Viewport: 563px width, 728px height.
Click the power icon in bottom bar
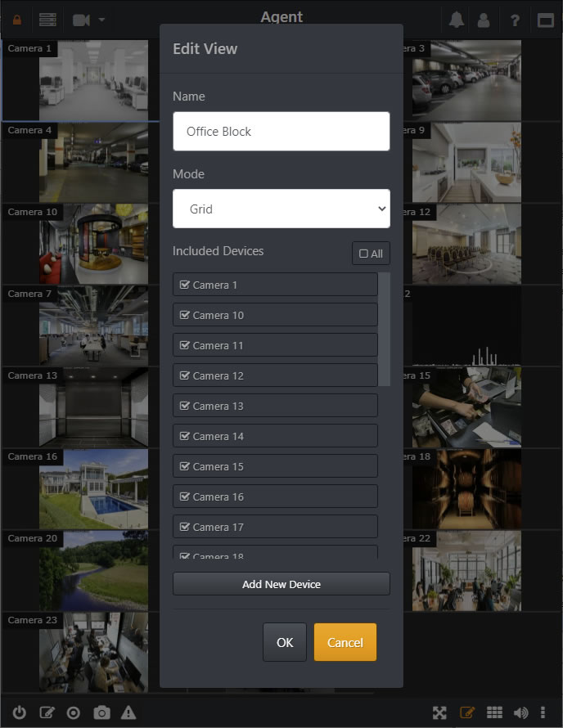[x=19, y=712]
